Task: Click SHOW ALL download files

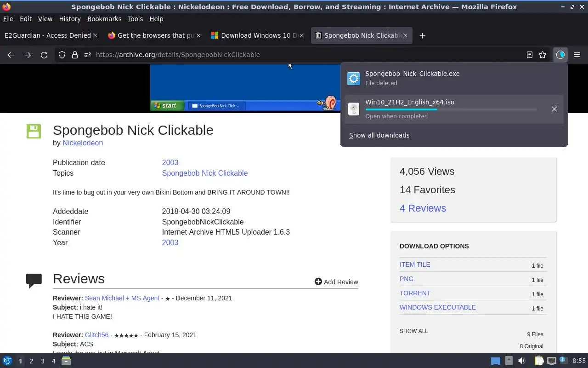Action: point(413,331)
